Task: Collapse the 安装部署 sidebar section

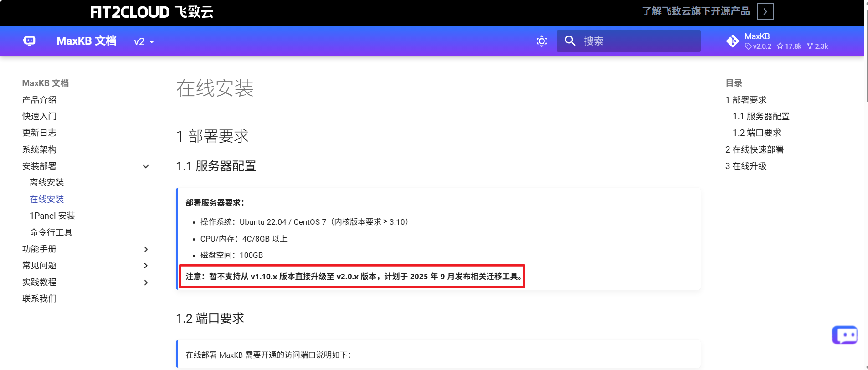Action: coord(146,166)
